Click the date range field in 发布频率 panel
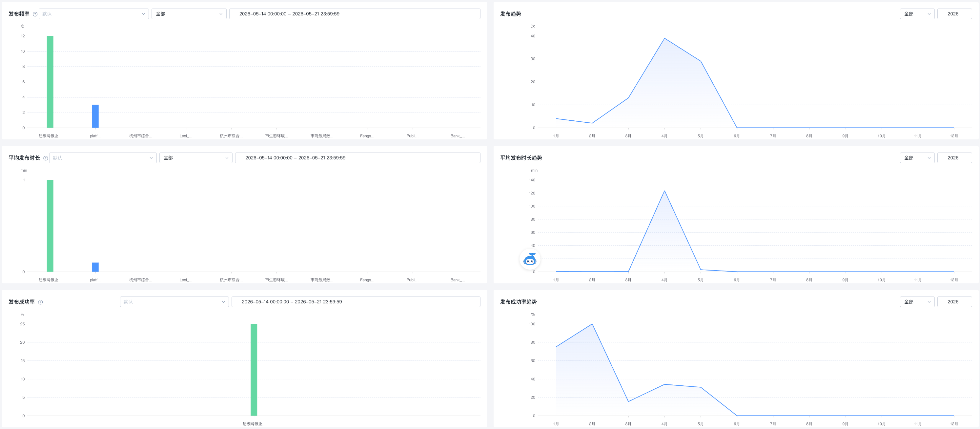The image size is (980, 429). coord(355,14)
